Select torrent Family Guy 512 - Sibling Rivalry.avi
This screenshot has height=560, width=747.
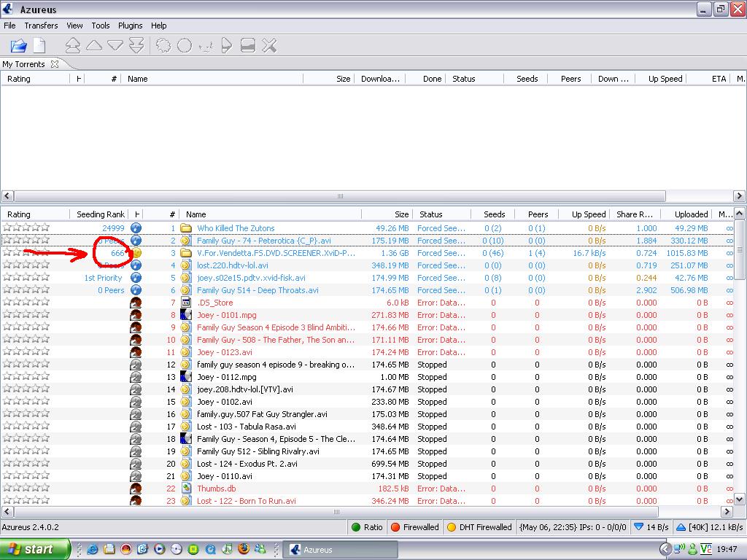point(258,451)
